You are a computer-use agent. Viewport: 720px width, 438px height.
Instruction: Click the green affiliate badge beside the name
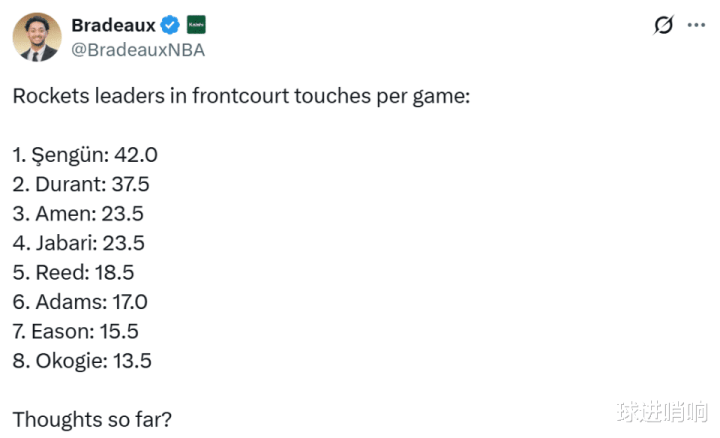point(197,25)
